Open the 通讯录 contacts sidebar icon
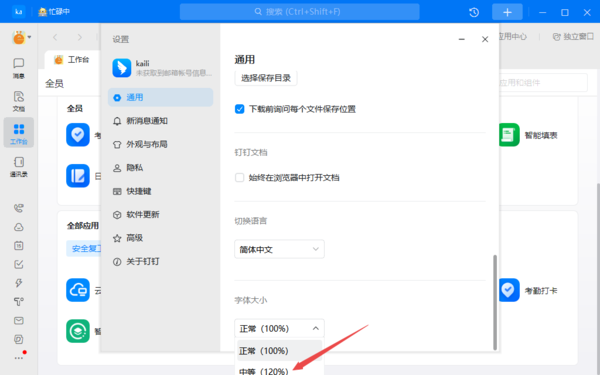The width and height of the screenshot is (600, 375). click(18, 166)
